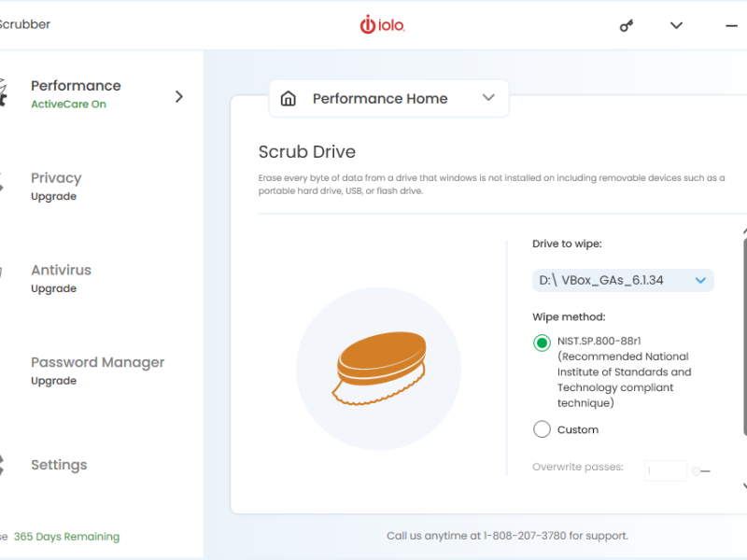This screenshot has height=560, width=747.
Task: Adjust the Overwrite passes slider
Action: [x=701, y=471]
